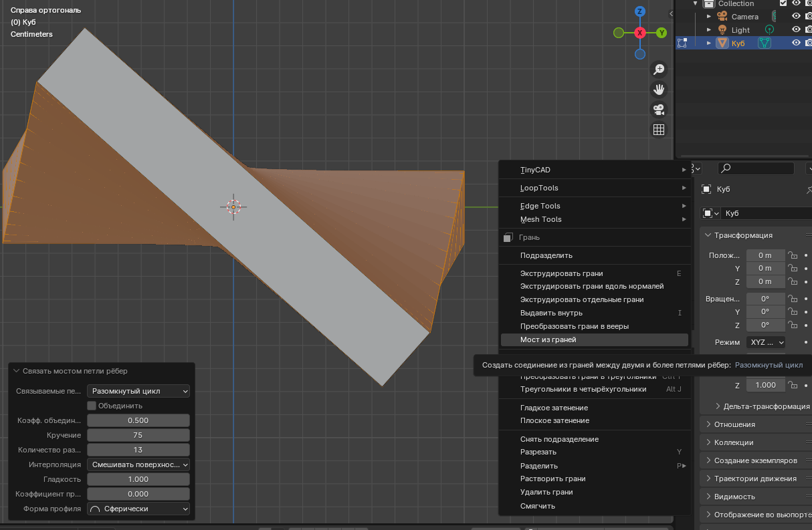The image size is (812, 530).
Task: Click the green Y axis gizmo ball
Action: point(662,33)
